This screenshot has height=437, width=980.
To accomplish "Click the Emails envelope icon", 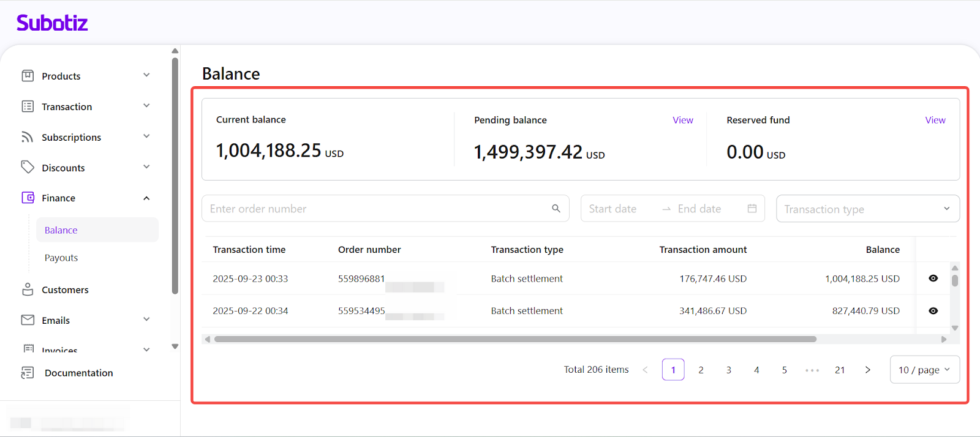I will tap(28, 320).
